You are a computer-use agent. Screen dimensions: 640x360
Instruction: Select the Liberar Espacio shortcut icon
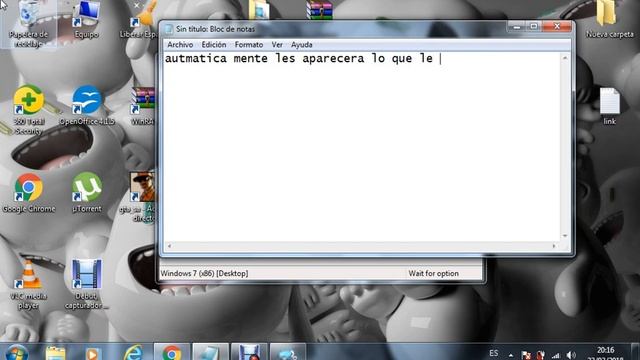(x=139, y=20)
